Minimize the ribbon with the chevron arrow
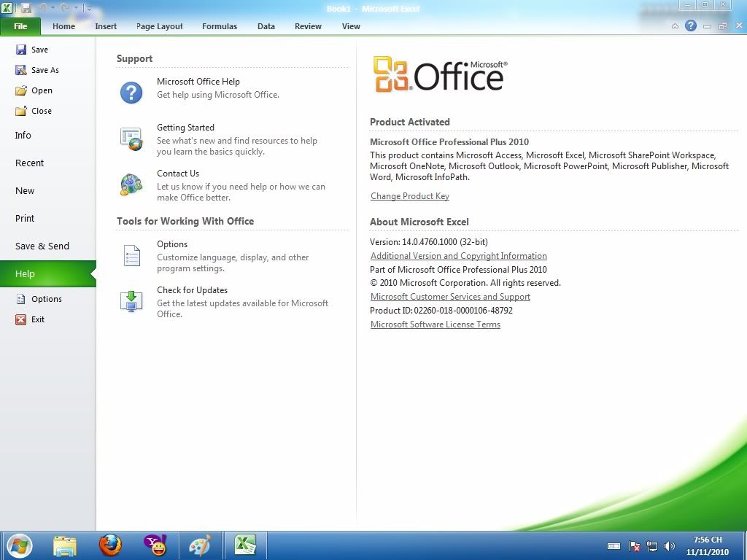 point(675,27)
